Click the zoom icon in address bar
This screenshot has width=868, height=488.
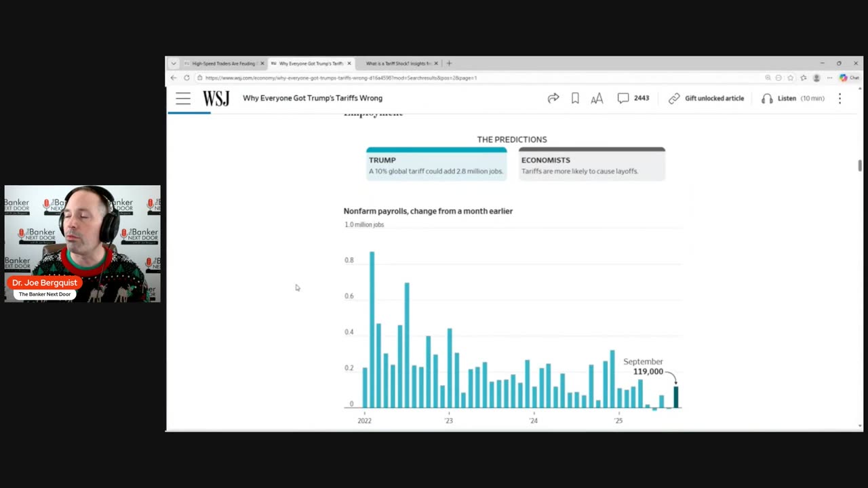[768, 78]
